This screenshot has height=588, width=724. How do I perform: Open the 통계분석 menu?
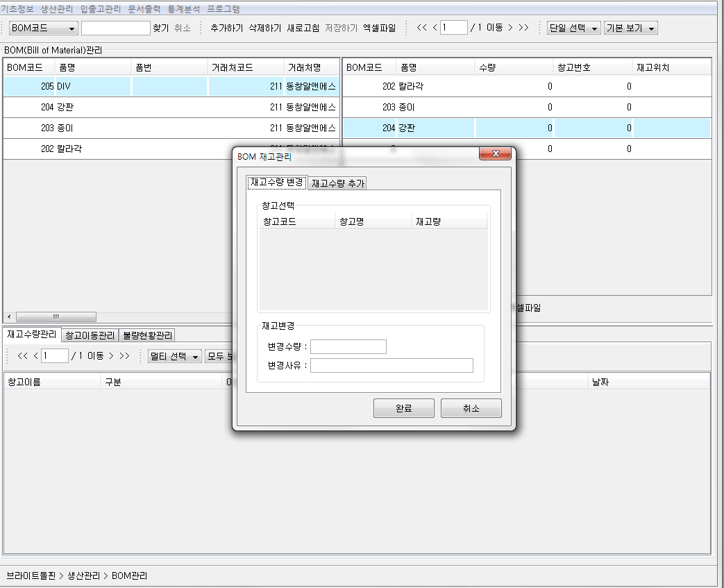(x=183, y=9)
